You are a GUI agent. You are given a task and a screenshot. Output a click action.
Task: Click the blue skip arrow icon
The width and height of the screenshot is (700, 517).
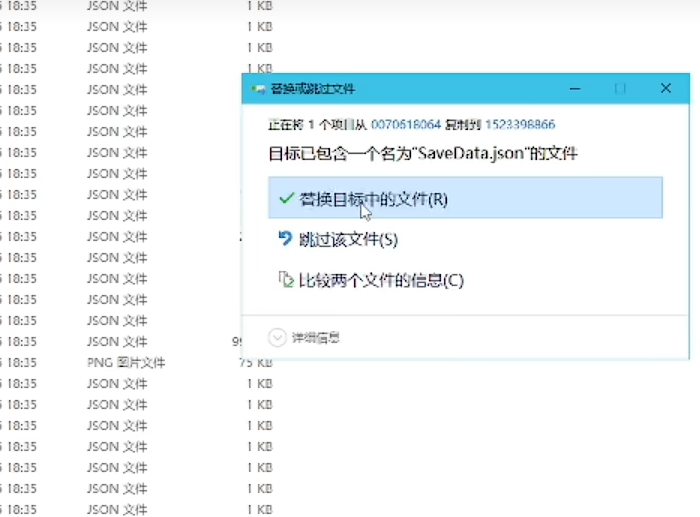click(x=285, y=239)
